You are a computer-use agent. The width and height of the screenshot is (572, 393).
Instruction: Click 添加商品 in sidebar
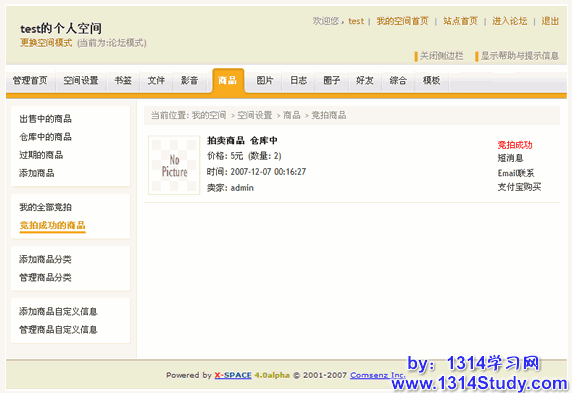37,173
